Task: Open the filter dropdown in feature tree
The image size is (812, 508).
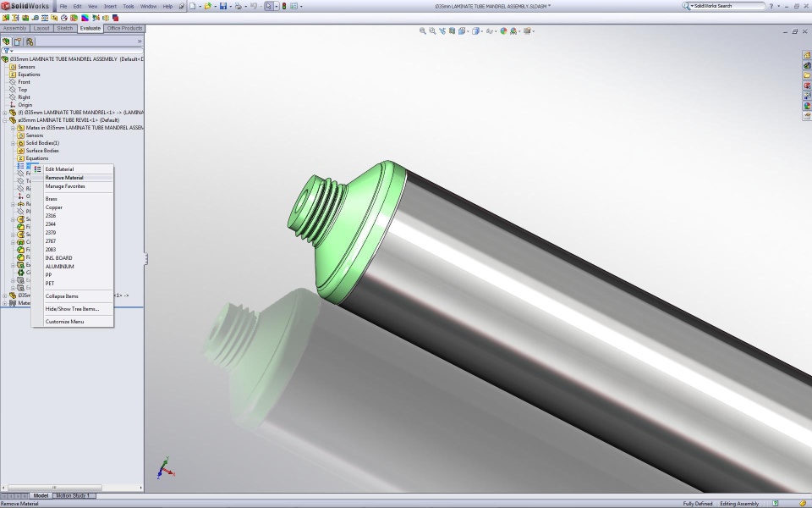Action: point(8,51)
